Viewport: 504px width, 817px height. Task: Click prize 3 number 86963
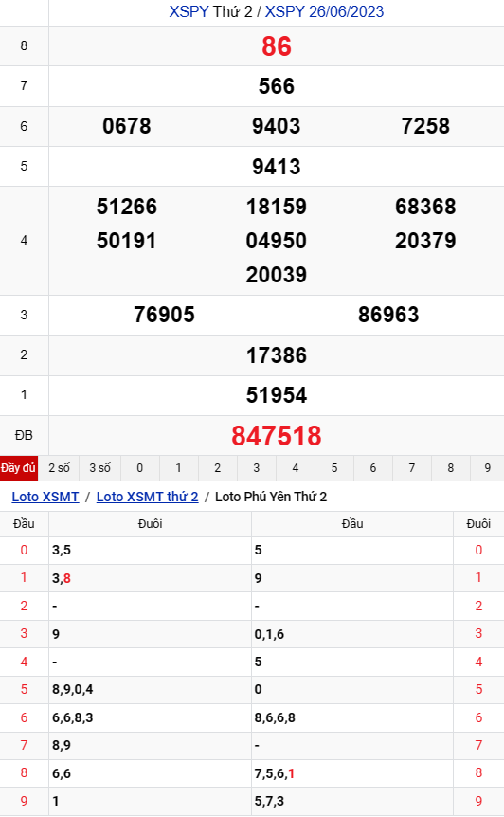pyautogui.click(x=388, y=315)
